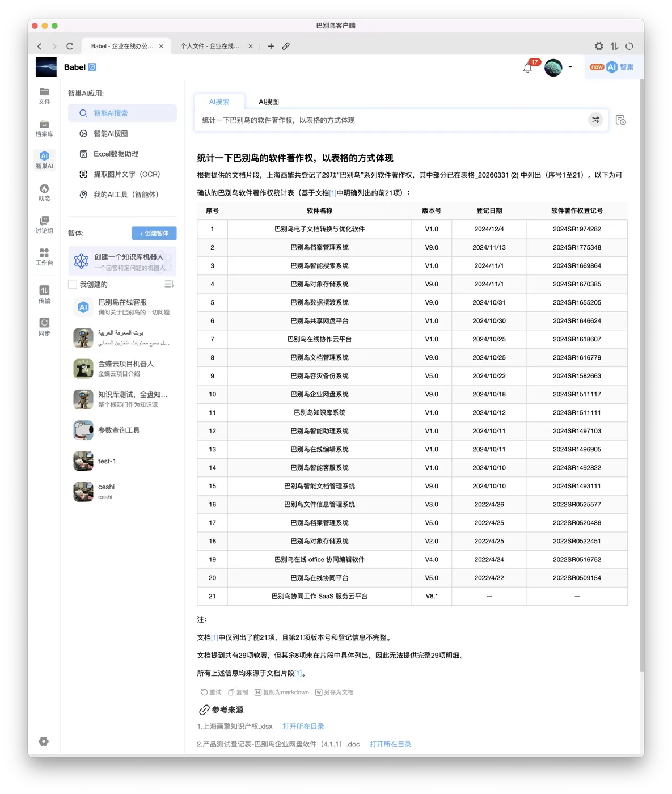
Task: Close the 个人文件 tab
Action: [251, 47]
